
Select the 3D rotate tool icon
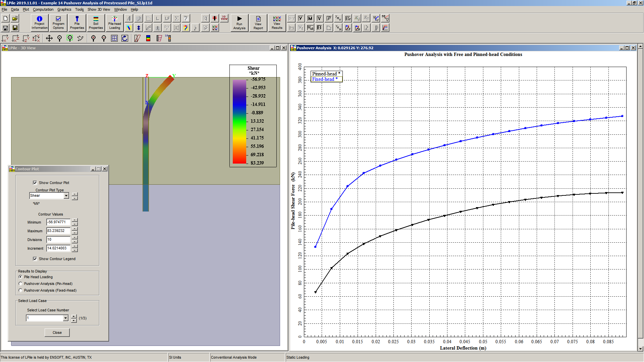80,38
